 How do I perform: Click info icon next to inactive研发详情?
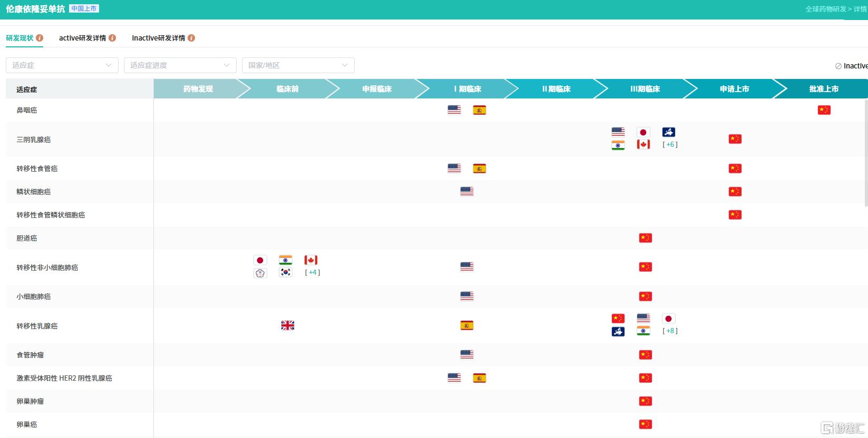click(x=191, y=38)
